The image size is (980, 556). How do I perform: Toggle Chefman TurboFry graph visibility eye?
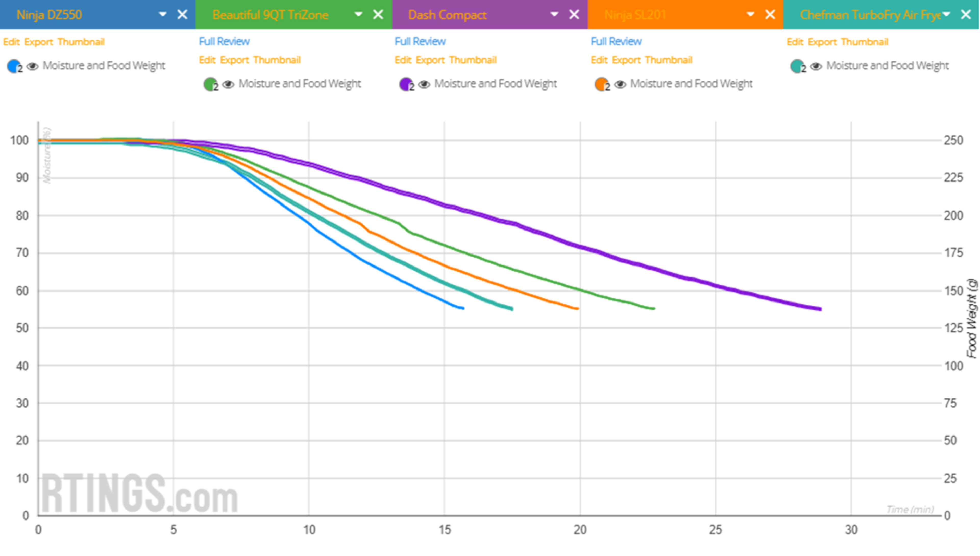click(816, 66)
